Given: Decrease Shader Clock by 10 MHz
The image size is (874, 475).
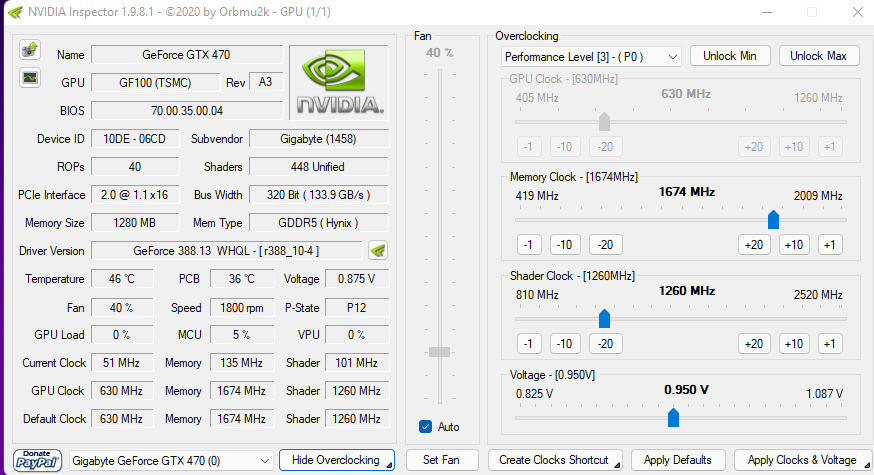Looking at the screenshot, I should point(565,343).
